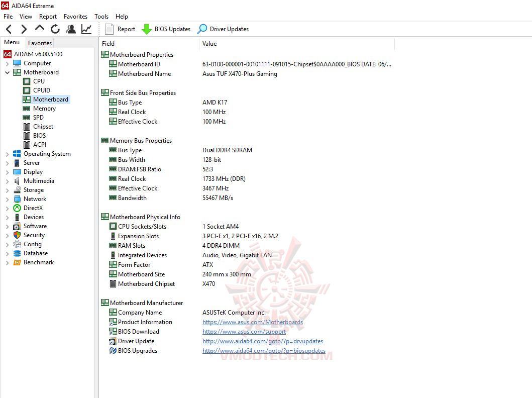Click the Multimedia speaker icon

point(17,181)
